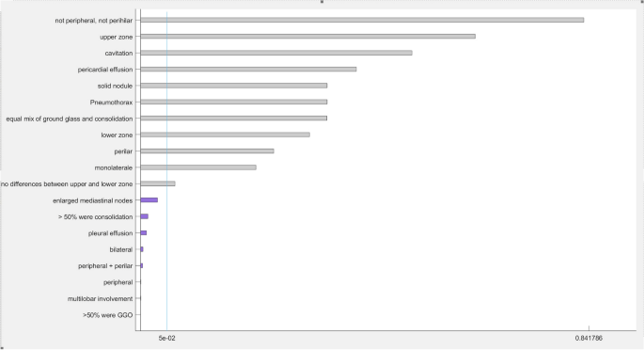Select the 'monolaterale' bar
This screenshot has width=644, height=350.
(x=198, y=167)
